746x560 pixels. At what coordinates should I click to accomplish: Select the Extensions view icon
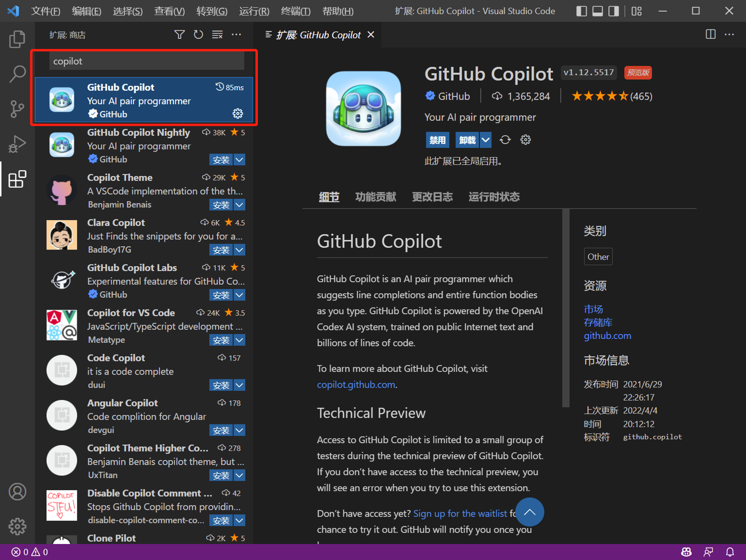tap(17, 179)
